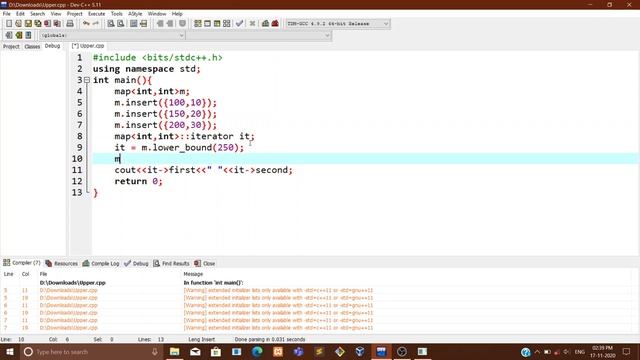Click the Save All toolbar icon
This screenshot has width=640, height=360.
pyautogui.click(x=38, y=24)
